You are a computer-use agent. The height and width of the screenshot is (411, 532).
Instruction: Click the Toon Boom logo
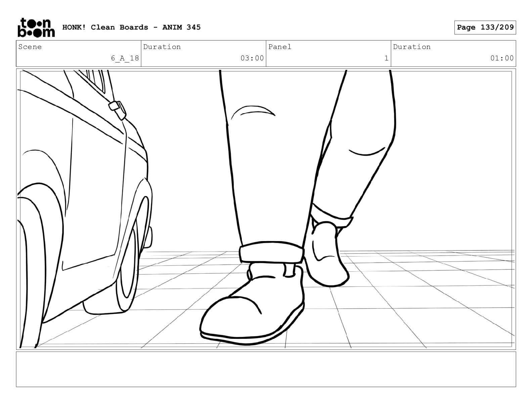coord(36,27)
